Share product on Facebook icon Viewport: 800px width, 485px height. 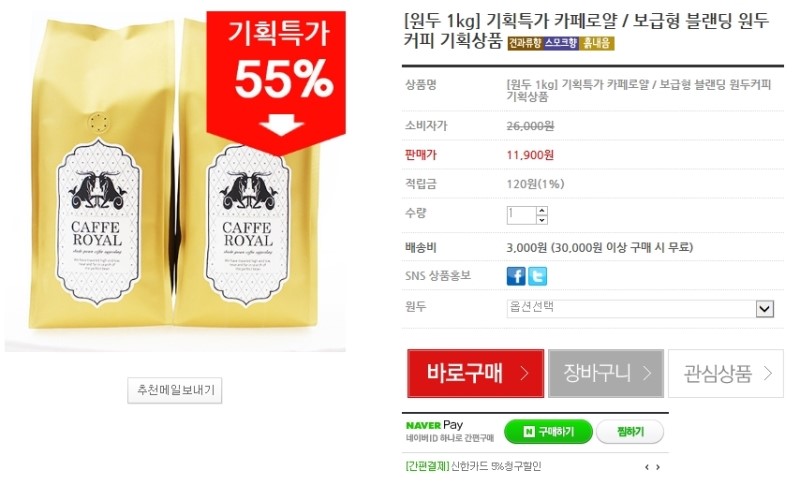516,276
